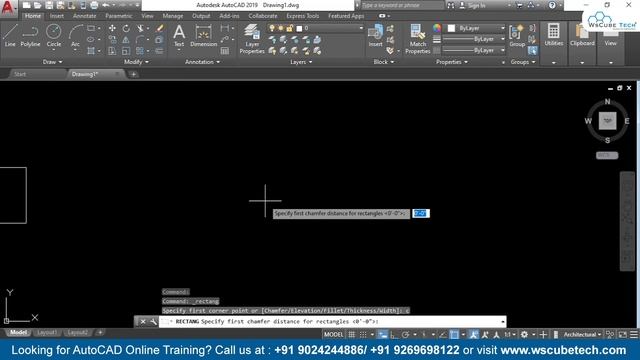Switch to Layout1 tab
Screen dimensions: 640x360
[x=47, y=333]
